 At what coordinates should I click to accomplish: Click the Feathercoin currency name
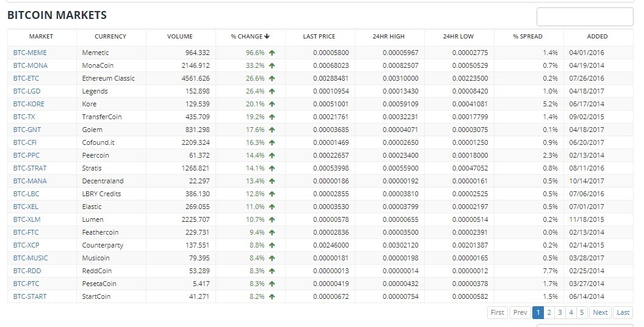click(100, 232)
